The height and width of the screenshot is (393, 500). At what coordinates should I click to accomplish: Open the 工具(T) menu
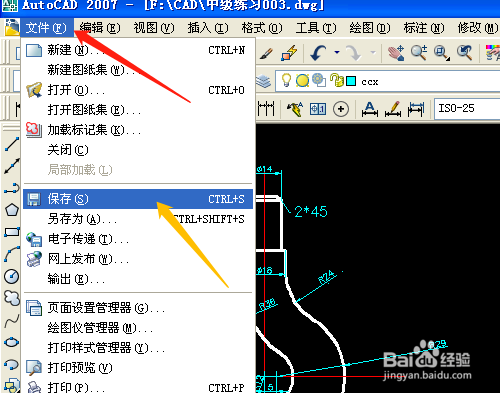(316, 28)
